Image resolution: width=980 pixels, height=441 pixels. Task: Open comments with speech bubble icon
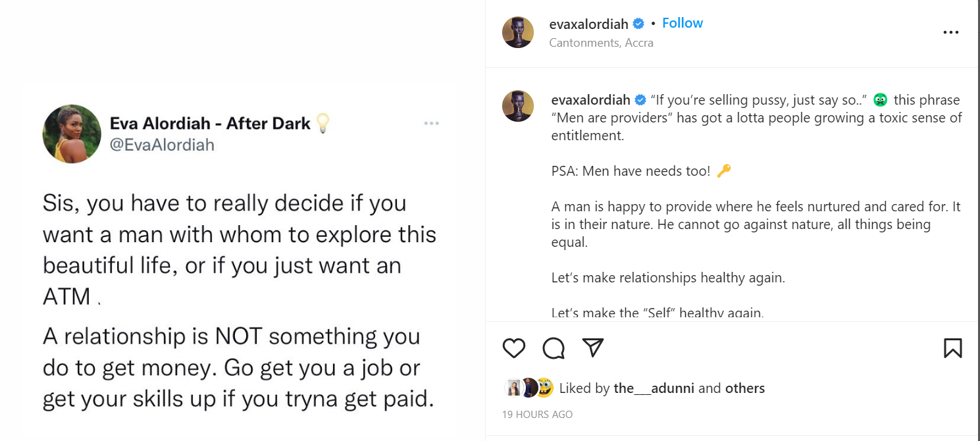pos(554,348)
